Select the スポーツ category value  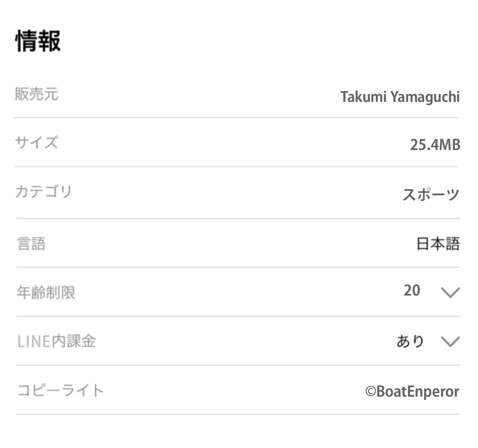click(431, 194)
